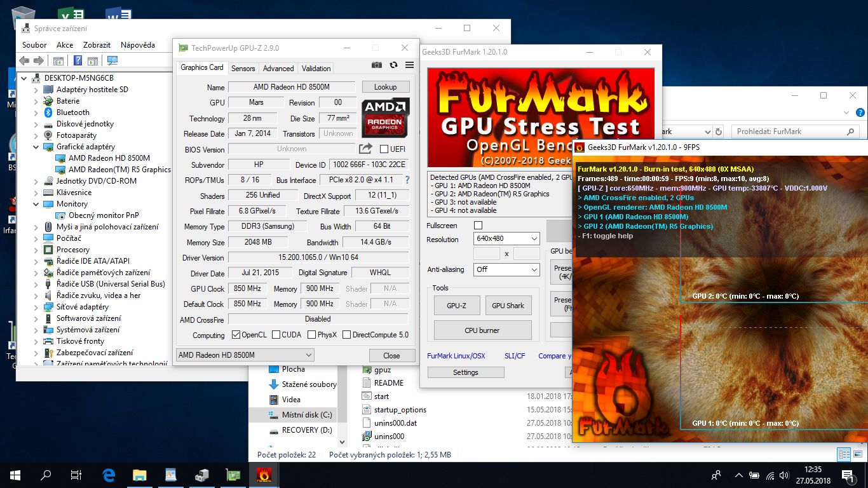Toggle the CUDA checkbox
The height and width of the screenshot is (488, 868).
coord(276,335)
